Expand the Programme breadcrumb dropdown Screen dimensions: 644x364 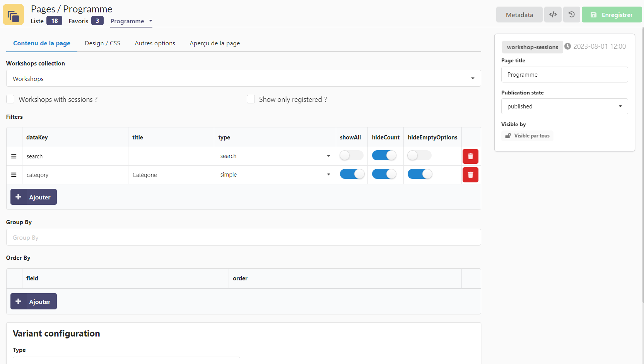point(131,21)
